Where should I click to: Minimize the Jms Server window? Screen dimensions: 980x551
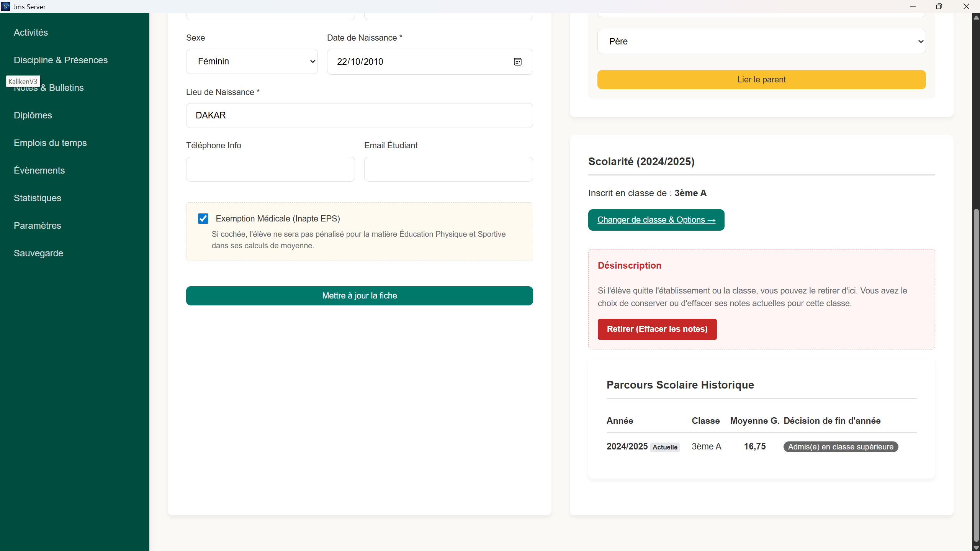click(913, 7)
